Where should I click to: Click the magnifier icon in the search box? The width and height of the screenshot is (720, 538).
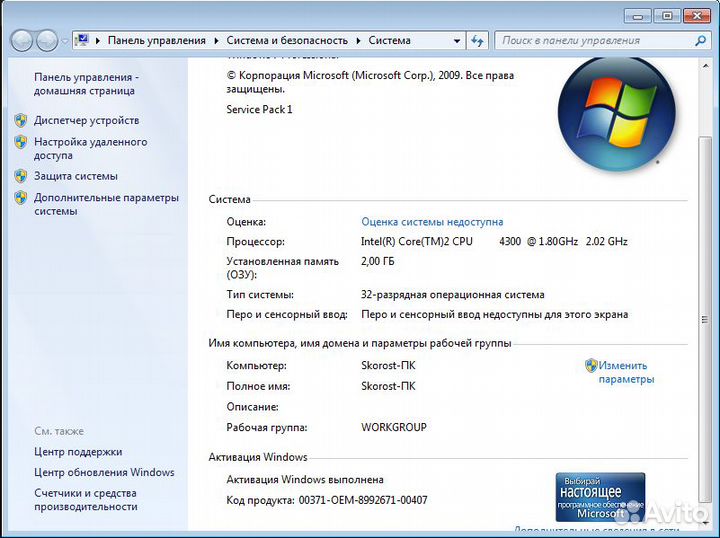pyautogui.click(x=701, y=41)
